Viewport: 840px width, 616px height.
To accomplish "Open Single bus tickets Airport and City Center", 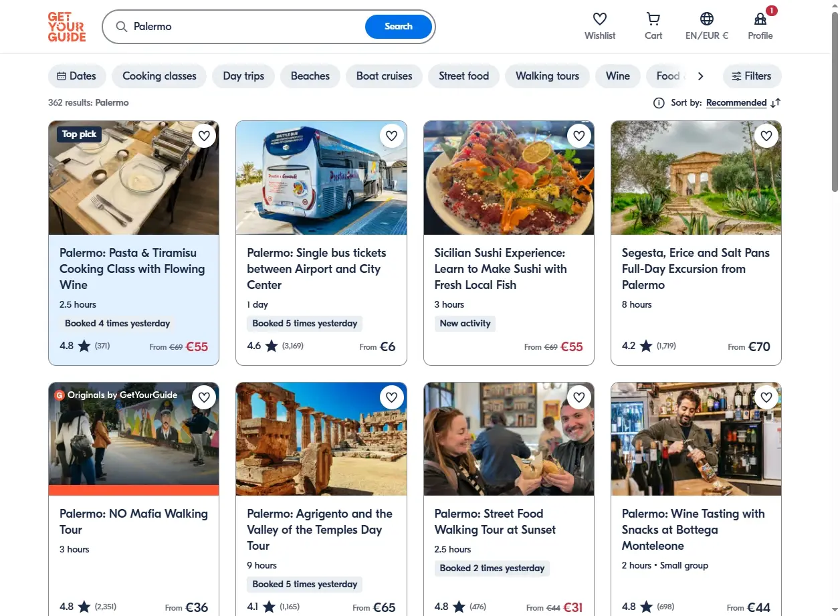I will 316,269.
